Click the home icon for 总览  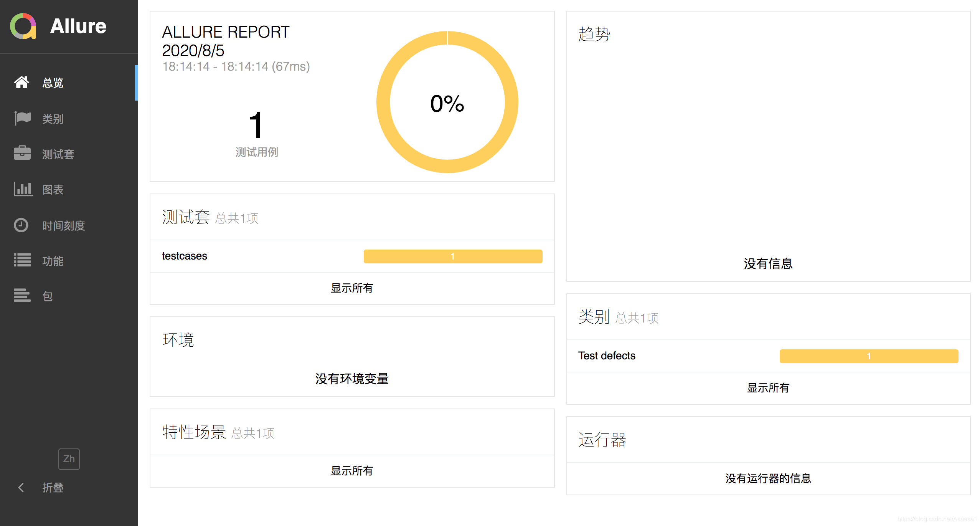[21, 82]
